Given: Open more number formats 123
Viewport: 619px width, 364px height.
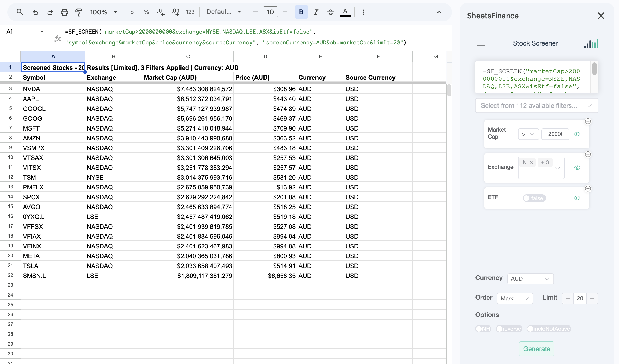Looking at the screenshot, I should point(190,12).
